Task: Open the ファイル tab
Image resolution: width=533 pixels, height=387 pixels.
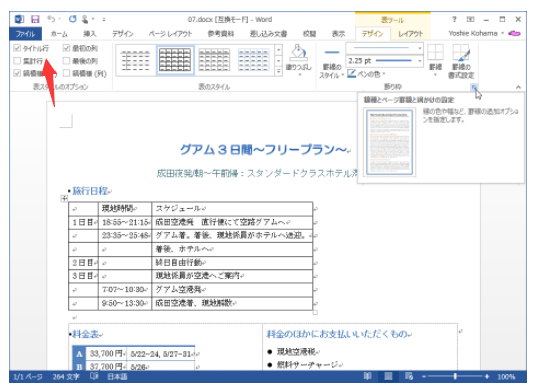Action: (25, 34)
